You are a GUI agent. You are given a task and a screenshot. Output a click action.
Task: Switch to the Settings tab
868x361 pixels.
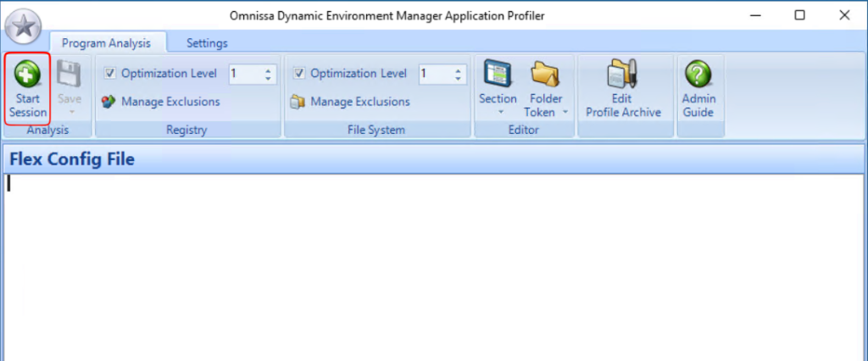207,42
